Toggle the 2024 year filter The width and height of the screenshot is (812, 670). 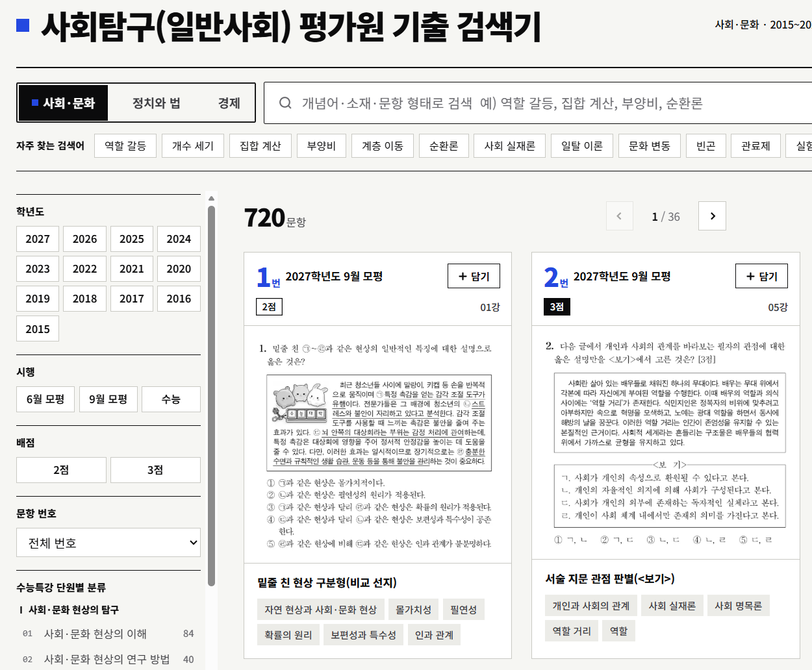click(179, 239)
